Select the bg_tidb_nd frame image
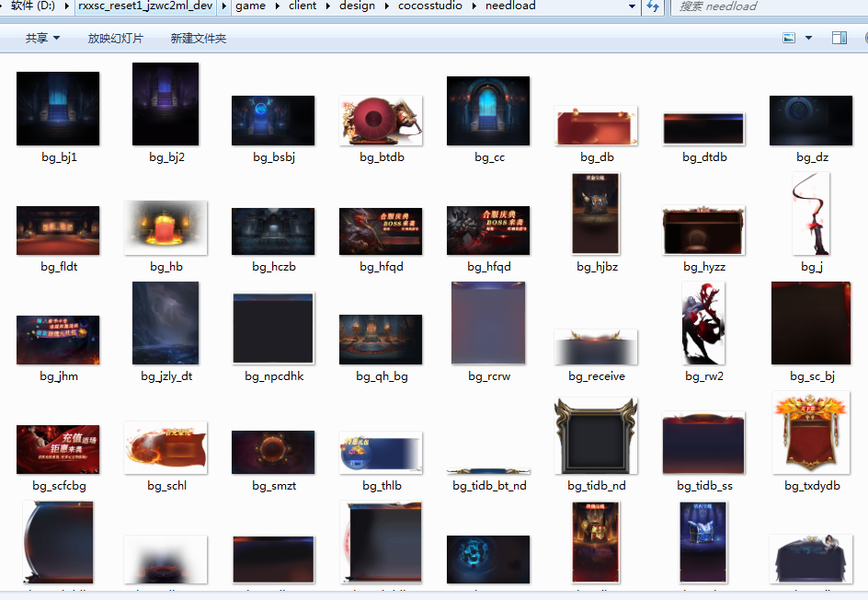Image resolution: width=868 pixels, height=600 pixels. (596, 434)
